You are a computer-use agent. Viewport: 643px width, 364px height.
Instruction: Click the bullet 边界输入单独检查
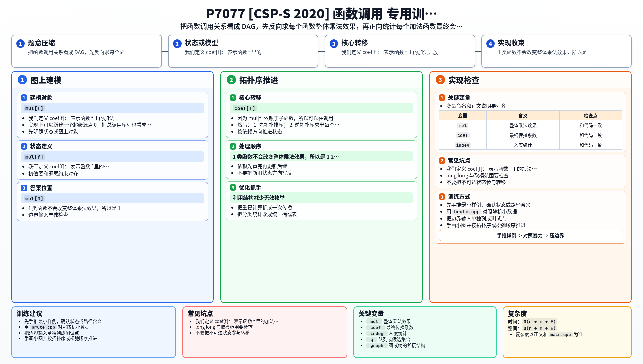click(48, 215)
